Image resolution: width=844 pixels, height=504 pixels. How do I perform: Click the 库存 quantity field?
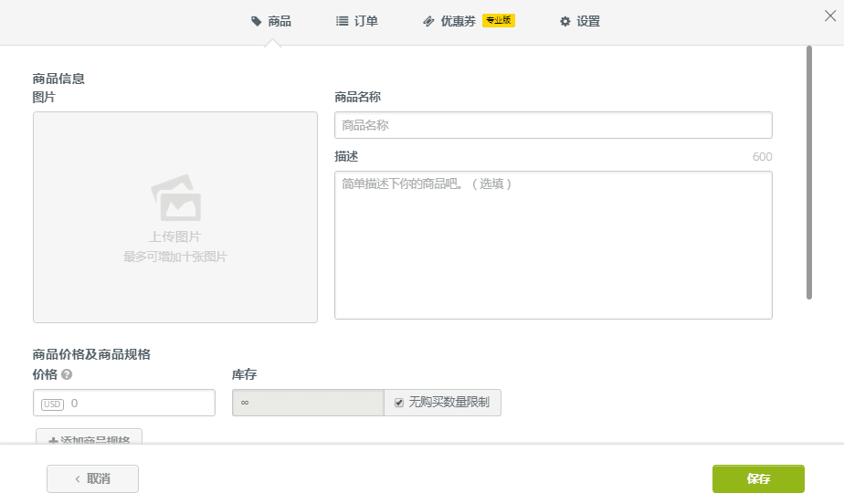click(308, 403)
